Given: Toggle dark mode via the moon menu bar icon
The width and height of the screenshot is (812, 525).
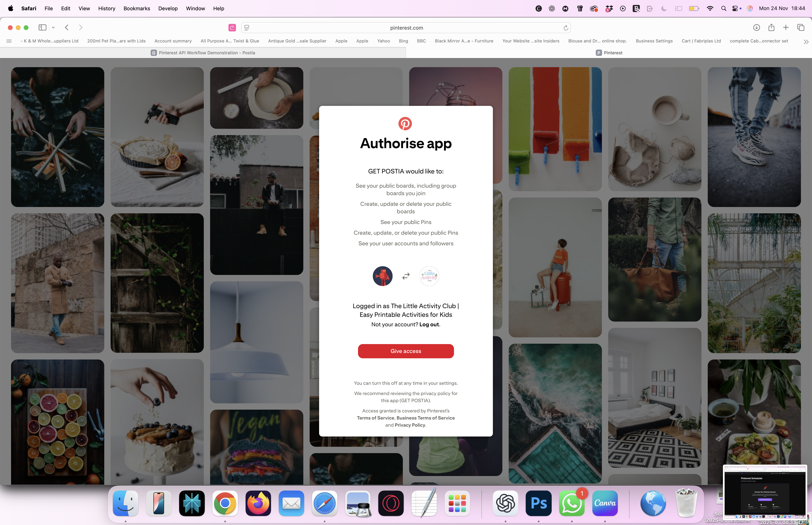Looking at the screenshot, I should [664, 8].
